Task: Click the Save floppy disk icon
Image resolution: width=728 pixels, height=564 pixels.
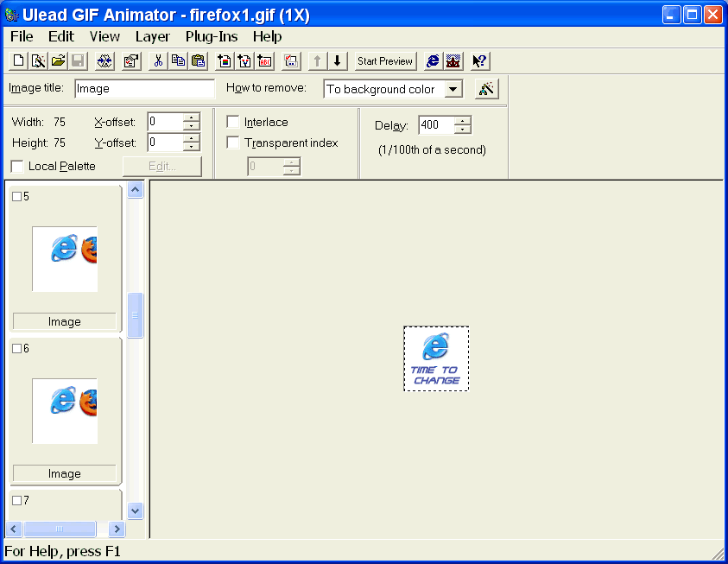Action: click(x=78, y=60)
